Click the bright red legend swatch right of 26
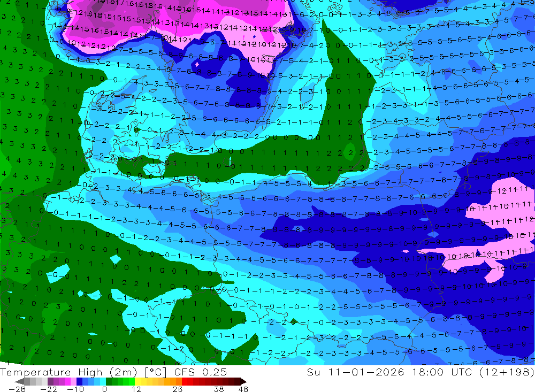This screenshot has width=535, height=392. (x=185, y=381)
